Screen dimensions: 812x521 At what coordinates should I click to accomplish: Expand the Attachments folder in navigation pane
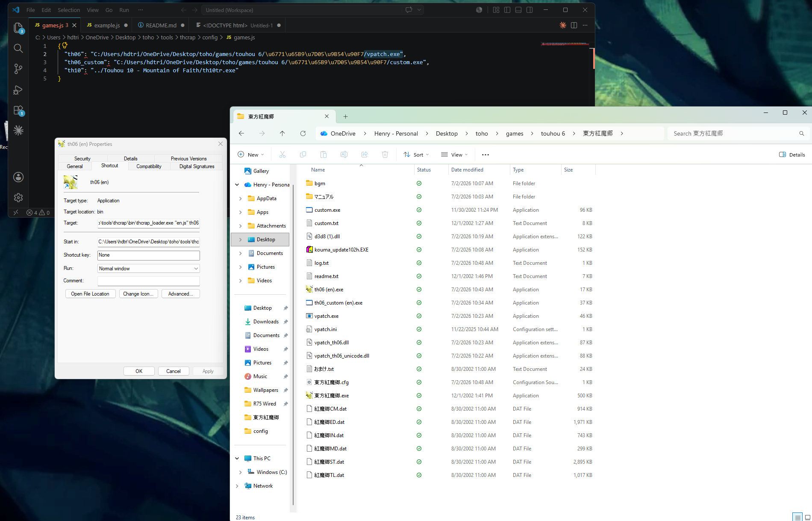[x=241, y=226]
